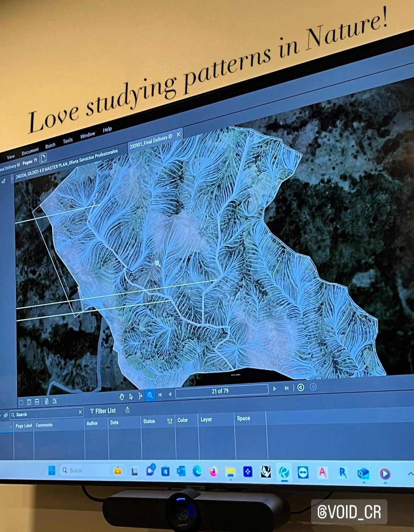Screen dimensions: 414x532
Task: Advance to the next page arrow
Action: [275, 389]
